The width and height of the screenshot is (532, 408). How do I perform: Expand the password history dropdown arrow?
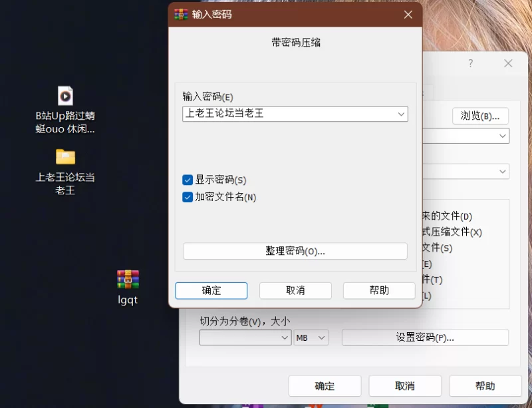tap(401, 114)
